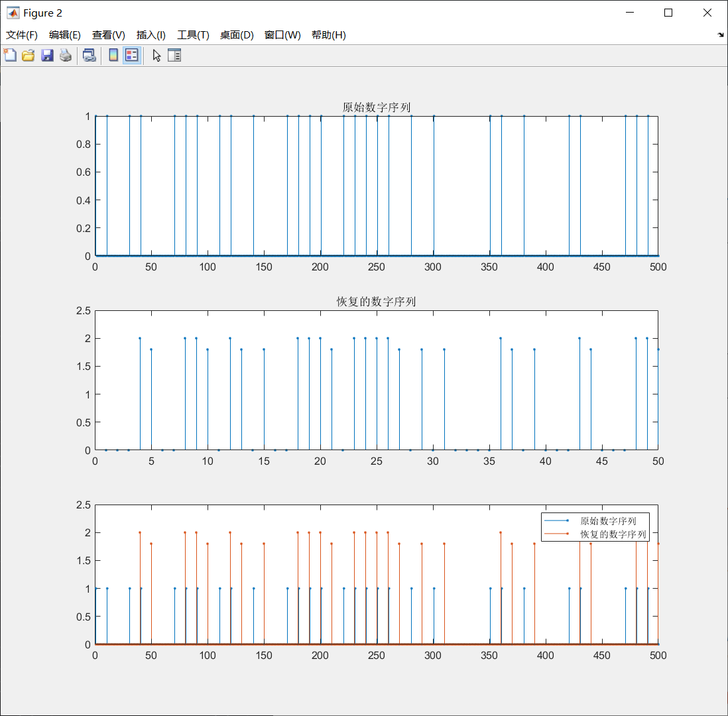Click the legend entry 原始数字序列
Image resolution: width=728 pixels, height=716 pixels.
click(608, 521)
